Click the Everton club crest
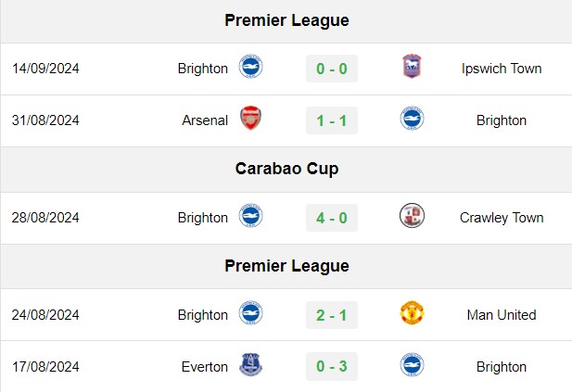572x392 pixels. (250, 364)
